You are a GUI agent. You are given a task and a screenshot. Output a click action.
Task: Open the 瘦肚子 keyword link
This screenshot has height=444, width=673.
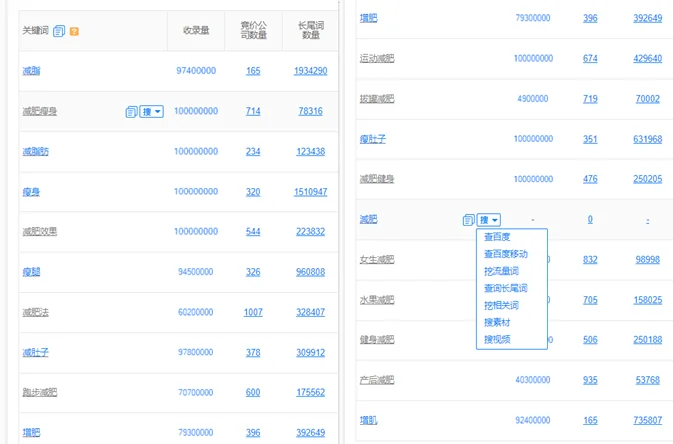373,139
